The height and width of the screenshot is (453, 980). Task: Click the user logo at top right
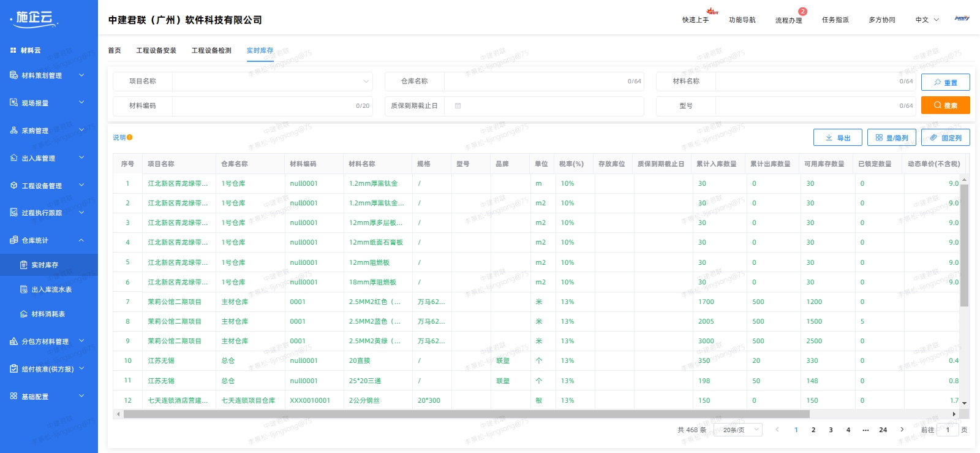click(962, 19)
